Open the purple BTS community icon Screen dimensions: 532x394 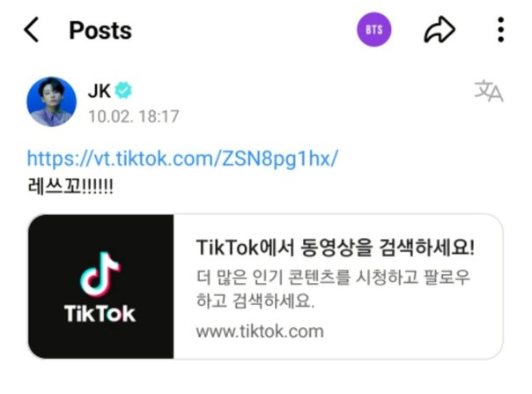[373, 30]
